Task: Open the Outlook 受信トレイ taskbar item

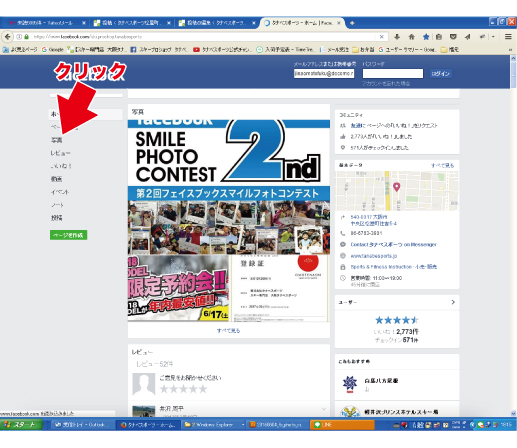Action: [x=82, y=425]
